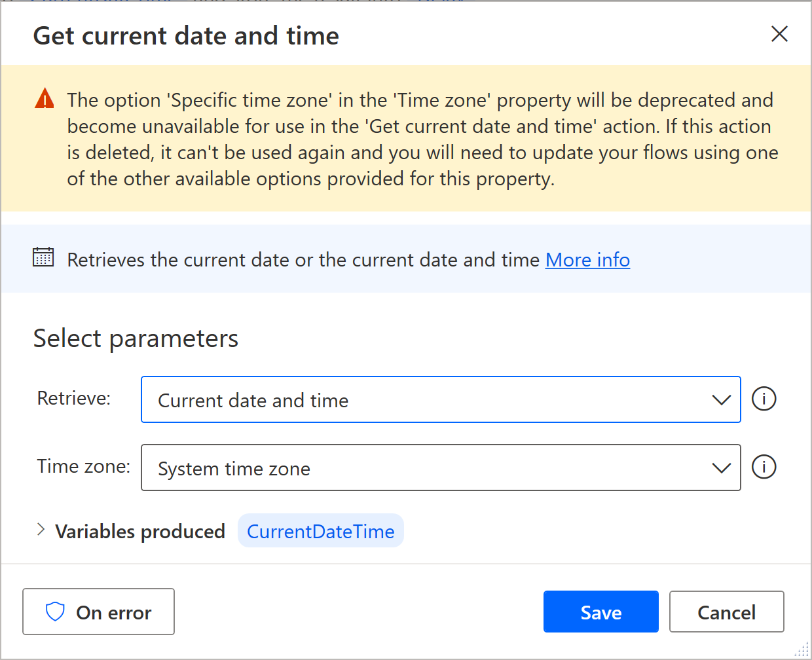Click the chevron of the Time zone dropdown

point(722,467)
